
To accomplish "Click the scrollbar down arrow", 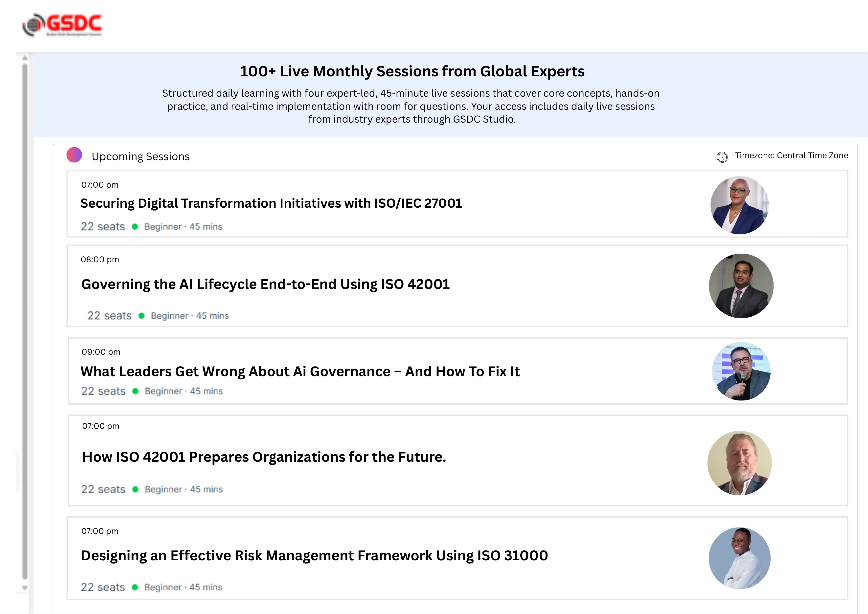I will 24,588.
